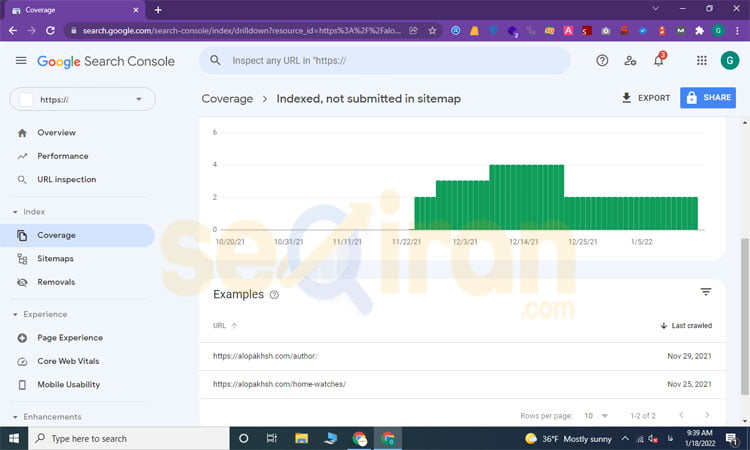Open Removals page
Screen dimensions: 750x450
[56, 282]
